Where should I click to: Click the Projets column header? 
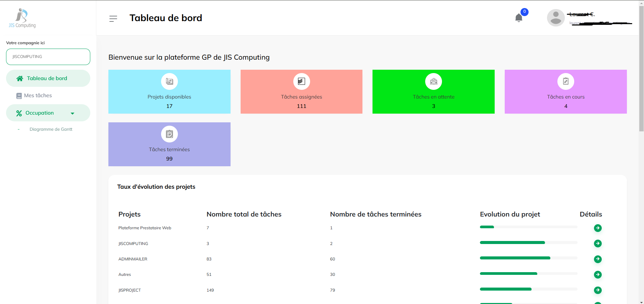(x=130, y=215)
